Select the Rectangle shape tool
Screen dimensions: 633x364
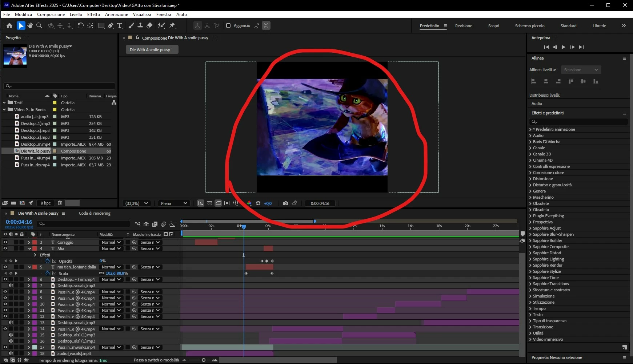(x=101, y=25)
